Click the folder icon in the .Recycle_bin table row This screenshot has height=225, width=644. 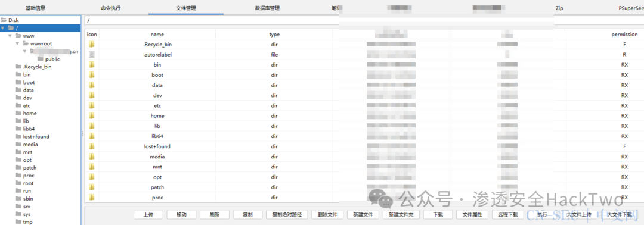[x=92, y=44]
